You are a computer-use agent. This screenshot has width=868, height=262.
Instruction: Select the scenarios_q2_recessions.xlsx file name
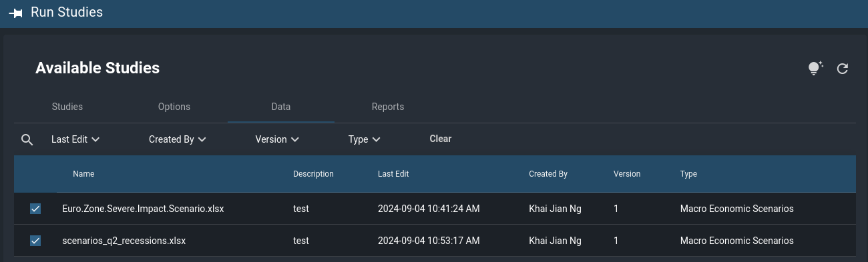click(x=124, y=241)
